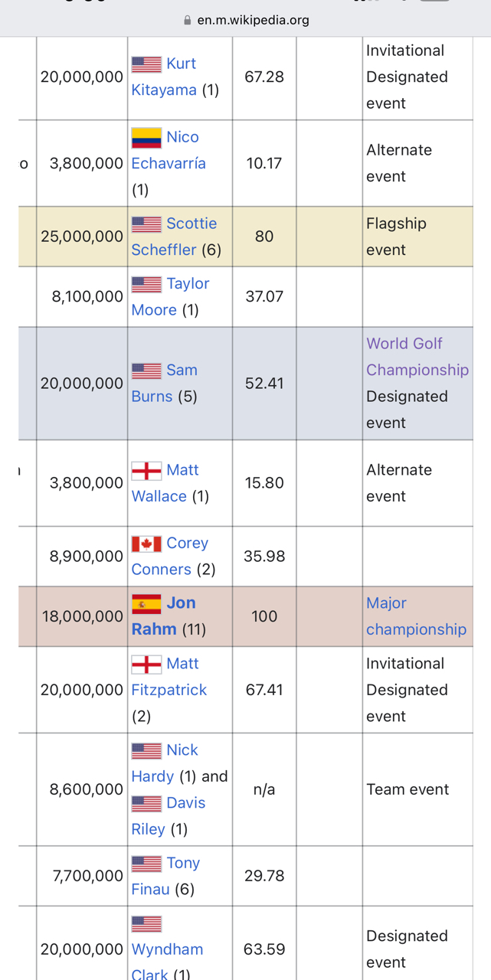Select the 7,700,000 purse cell
491x980 pixels.
(x=82, y=876)
